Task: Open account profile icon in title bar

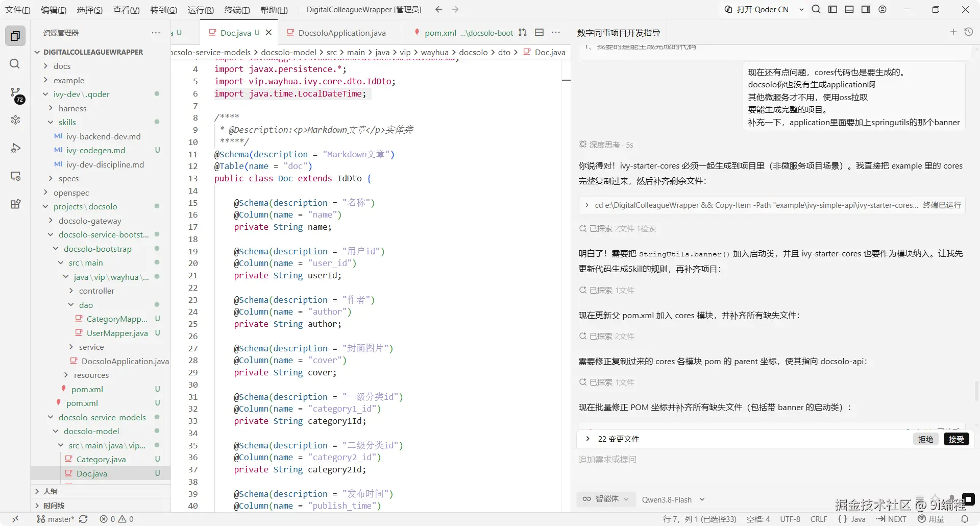Action: pyautogui.click(x=883, y=9)
